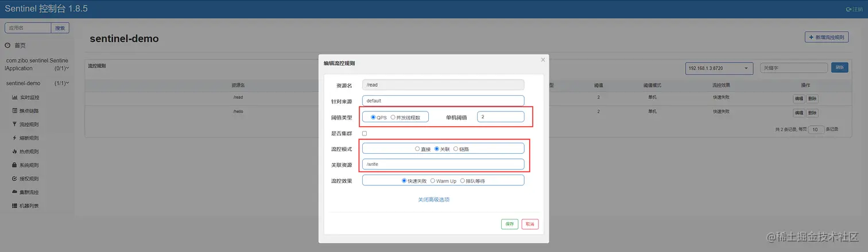
Task: Open 簇点链路 cluster link menu item
Action: pos(26,111)
